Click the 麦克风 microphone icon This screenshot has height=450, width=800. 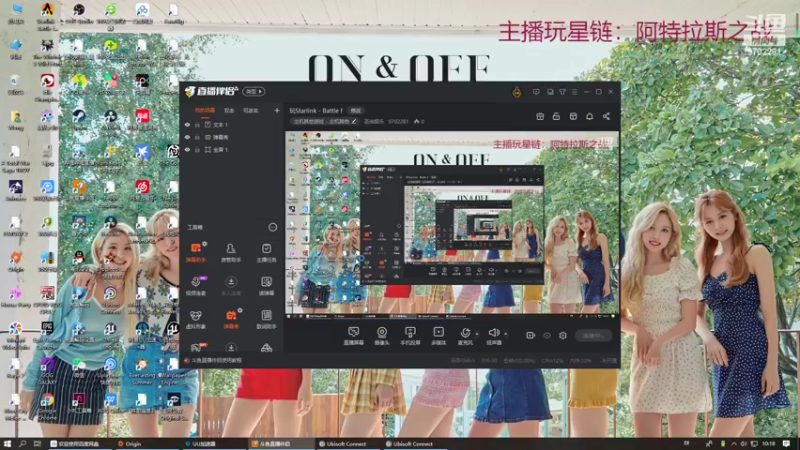click(x=465, y=335)
